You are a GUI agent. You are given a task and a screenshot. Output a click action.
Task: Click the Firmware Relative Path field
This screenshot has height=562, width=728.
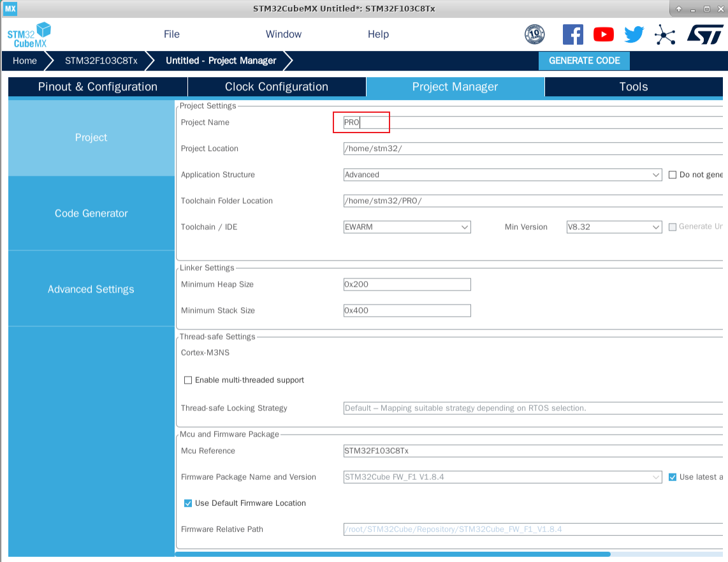click(x=533, y=530)
